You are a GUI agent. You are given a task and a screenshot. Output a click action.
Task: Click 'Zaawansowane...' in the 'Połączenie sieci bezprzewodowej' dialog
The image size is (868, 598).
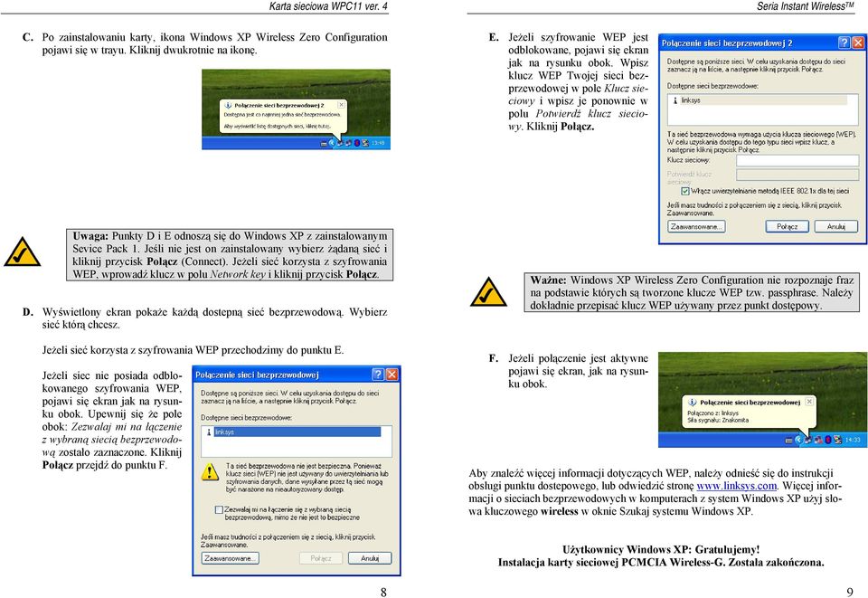click(x=231, y=558)
